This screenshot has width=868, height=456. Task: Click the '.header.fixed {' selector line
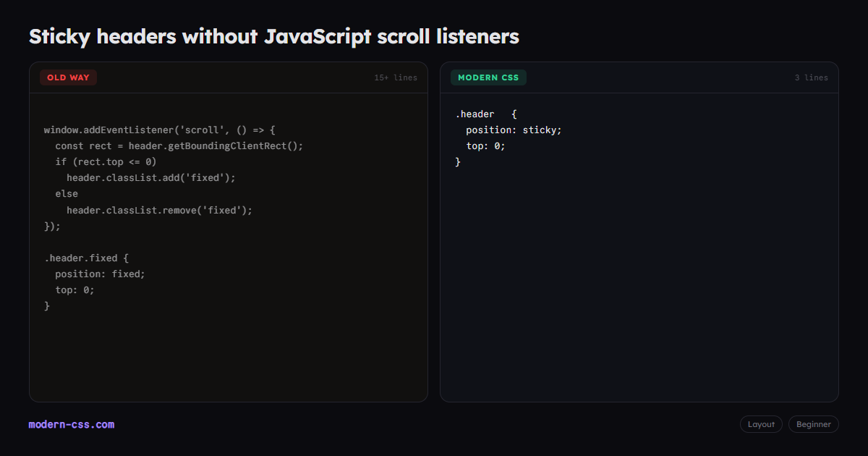click(87, 258)
